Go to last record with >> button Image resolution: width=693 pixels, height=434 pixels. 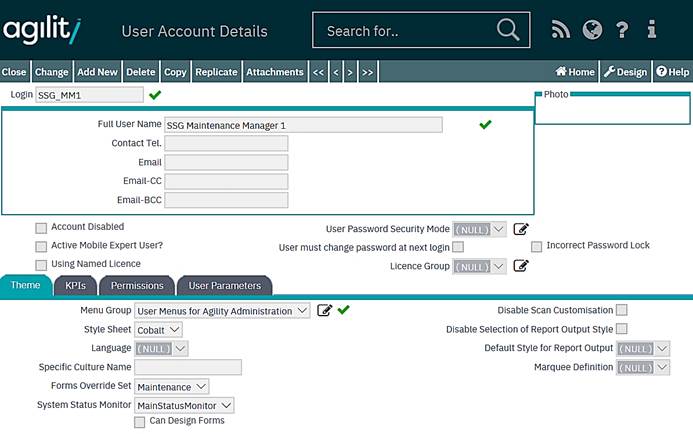tap(367, 72)
